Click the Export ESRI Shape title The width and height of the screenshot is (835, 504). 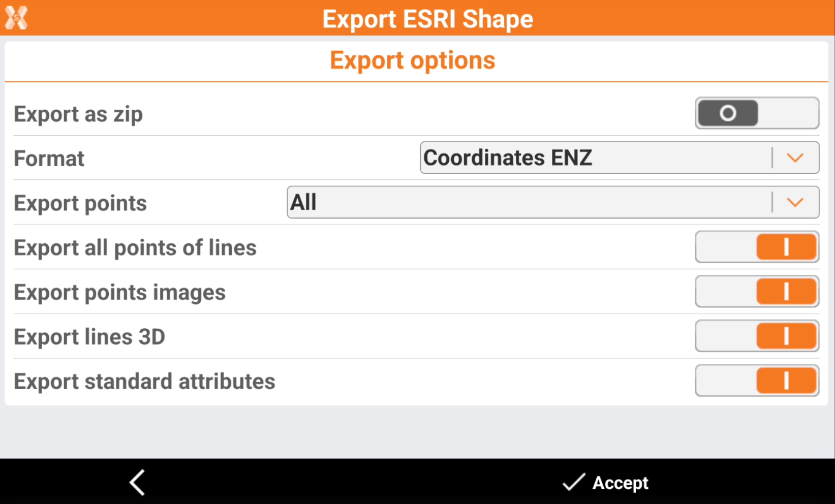pos(427,19)
